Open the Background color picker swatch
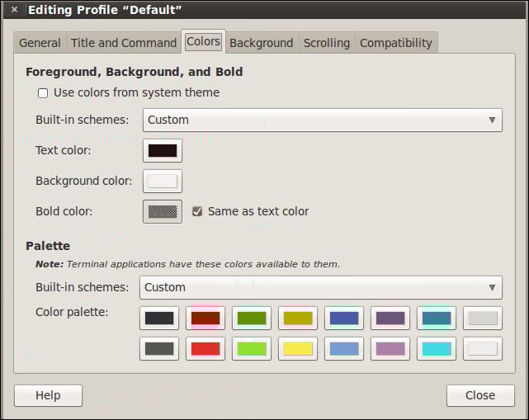The width and height of the screenshot is (529, 420). point(163,182)
